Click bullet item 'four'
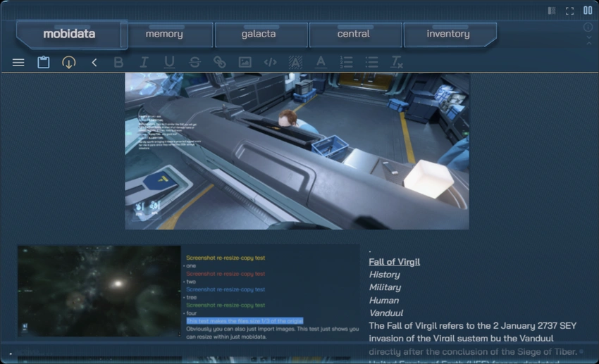 pyautogui.click(x=192, y=313)
